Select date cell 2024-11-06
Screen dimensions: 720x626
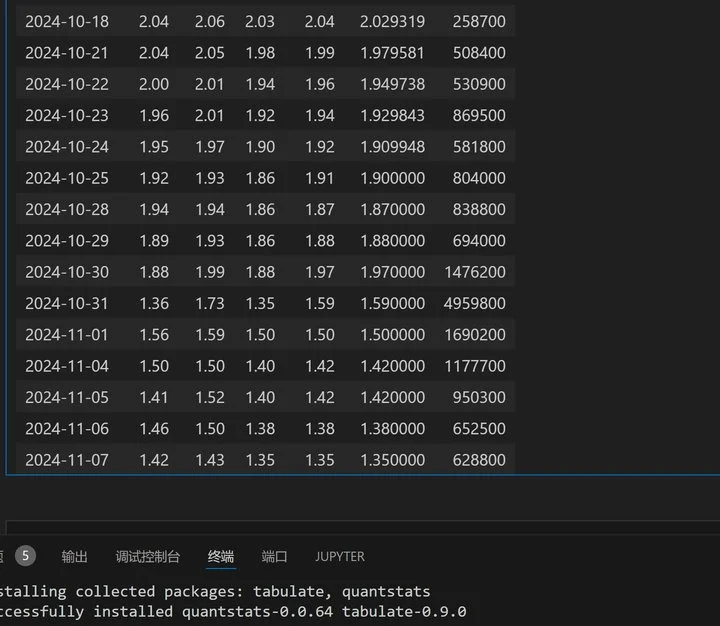pos(67,429)
